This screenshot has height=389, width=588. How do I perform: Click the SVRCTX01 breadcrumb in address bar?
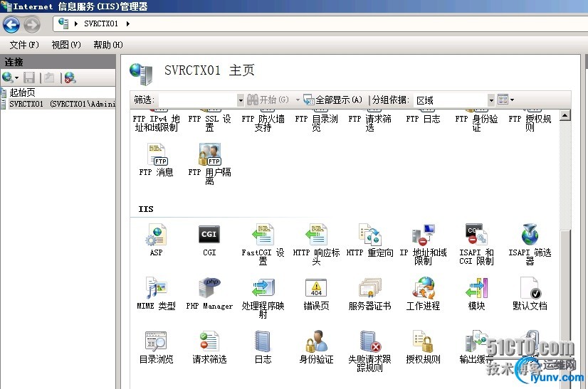[x=101, y=23]
